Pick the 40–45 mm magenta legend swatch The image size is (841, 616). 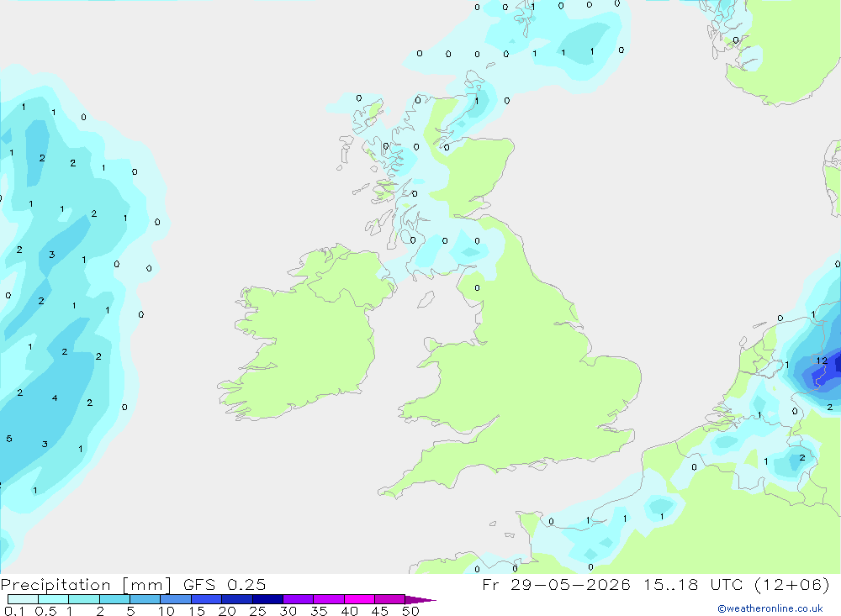[x=359, y=599]
